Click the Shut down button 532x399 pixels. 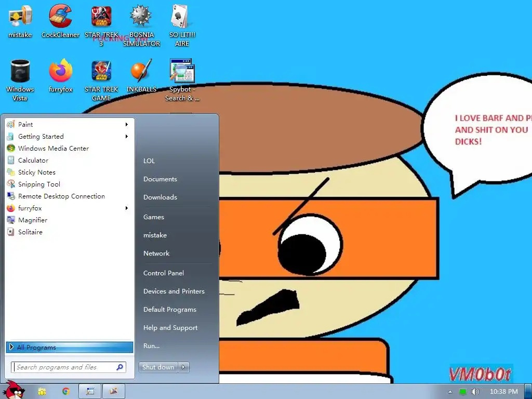[158, 367]
